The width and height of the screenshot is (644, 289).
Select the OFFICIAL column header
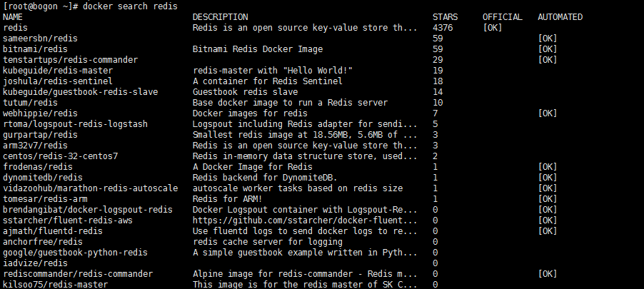coord(503,17)
